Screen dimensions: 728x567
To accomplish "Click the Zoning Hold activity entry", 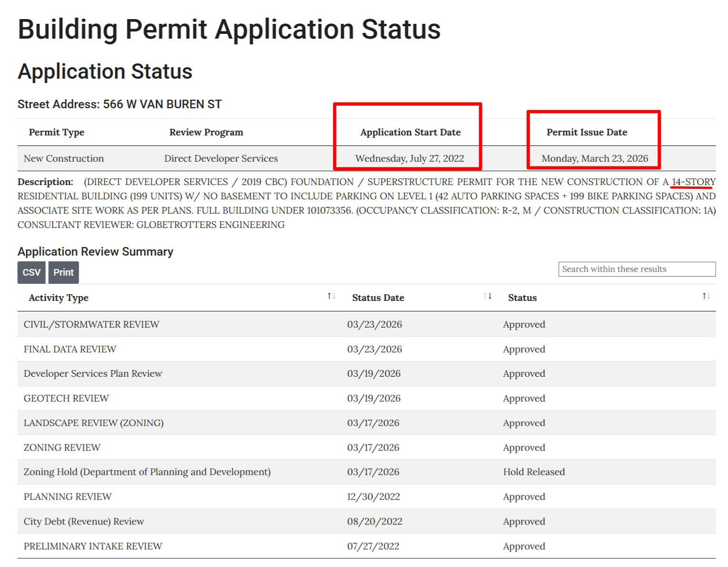I will [x=147, y=472].
